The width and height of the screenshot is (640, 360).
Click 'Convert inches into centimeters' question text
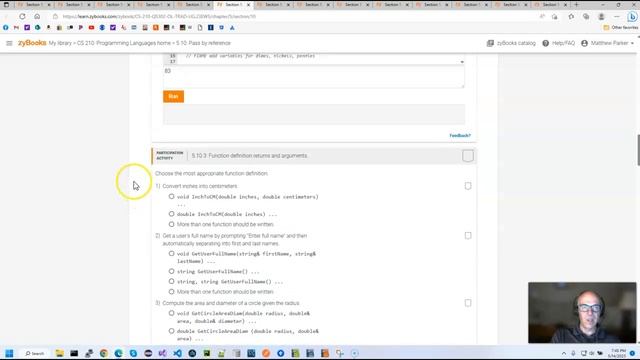pos(200,186)
